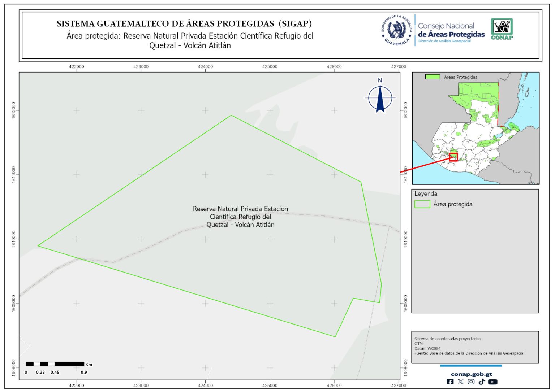The width and height of the screenshot is (555, 392).
Task: Click the X (Twitter) icon
Action: 460,382
